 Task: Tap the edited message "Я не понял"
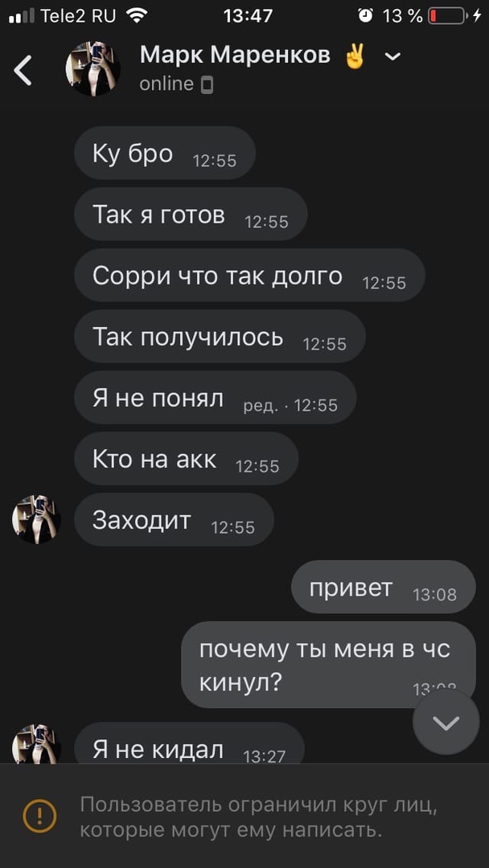[216, 398]
